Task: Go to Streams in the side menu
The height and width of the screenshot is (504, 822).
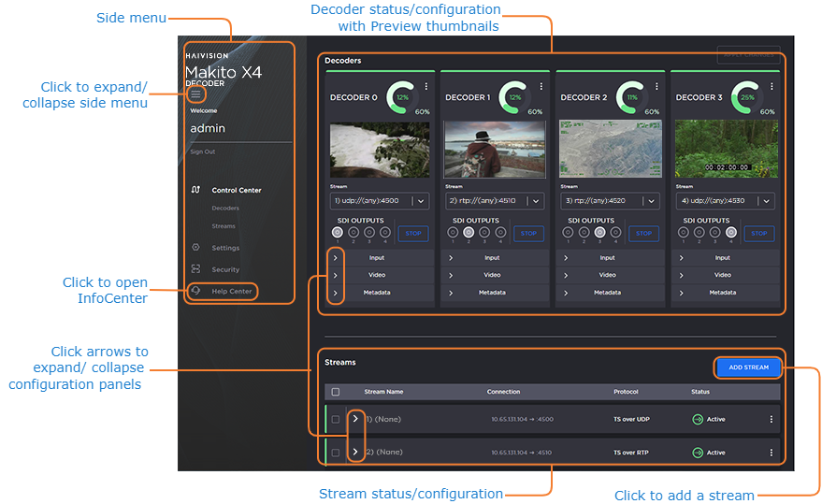Action: [x=224, y=226]
